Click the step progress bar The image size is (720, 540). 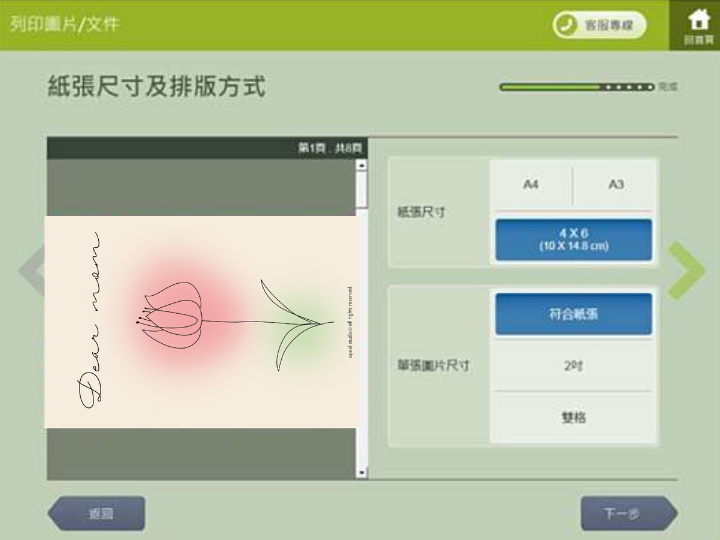tap(577, 87)
